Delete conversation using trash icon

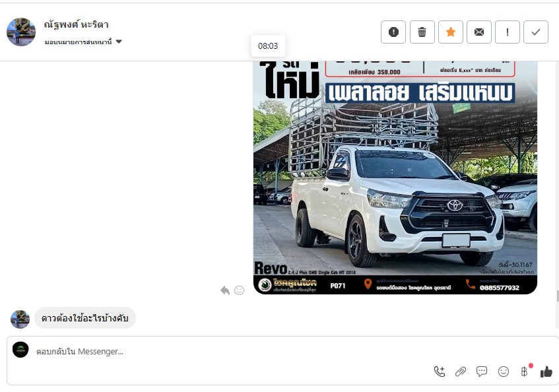click(x=422, y=32)
